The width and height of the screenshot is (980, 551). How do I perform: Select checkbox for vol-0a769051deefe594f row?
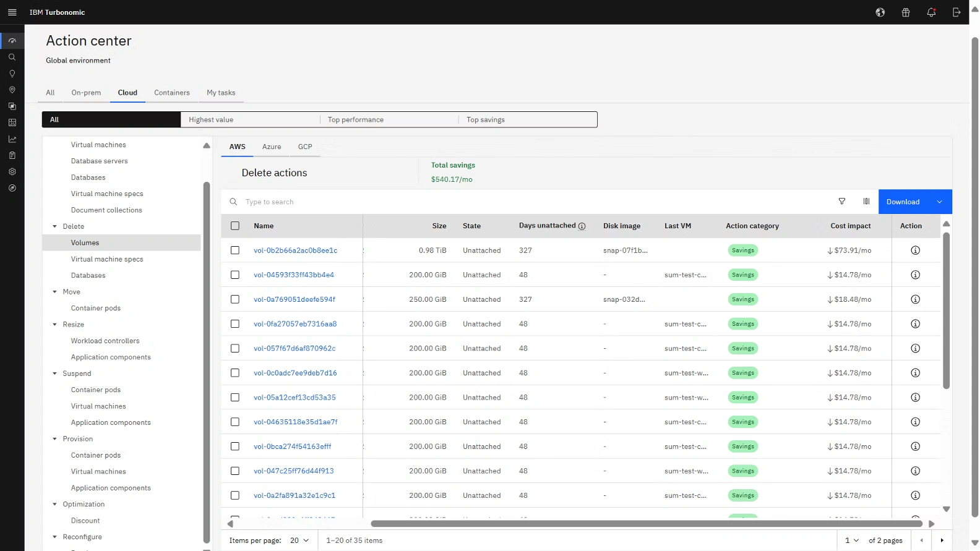point(235,299)
